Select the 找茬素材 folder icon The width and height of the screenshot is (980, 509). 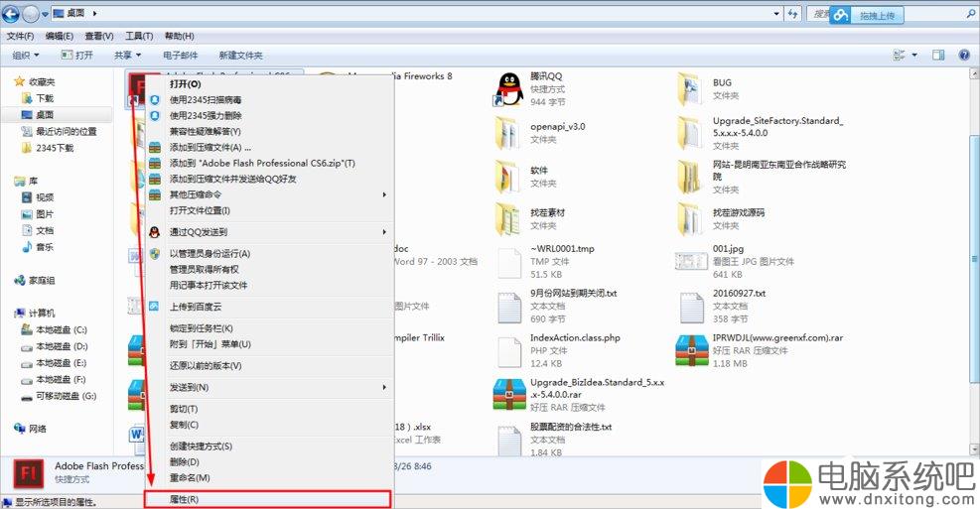click(508, 219)
